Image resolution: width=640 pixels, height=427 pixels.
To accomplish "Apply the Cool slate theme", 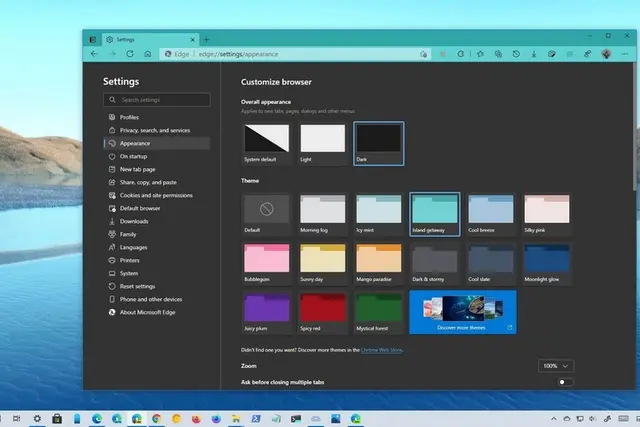I will pos(491,263).
